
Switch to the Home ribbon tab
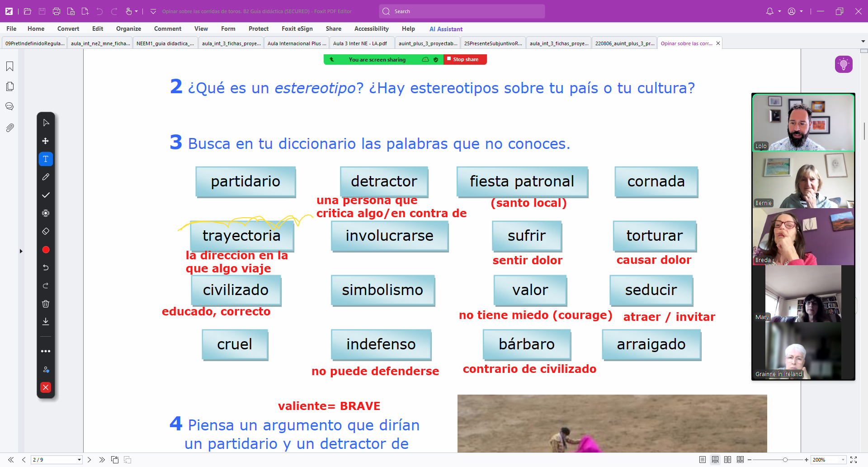pyautogui.click(x=36, y=29)
